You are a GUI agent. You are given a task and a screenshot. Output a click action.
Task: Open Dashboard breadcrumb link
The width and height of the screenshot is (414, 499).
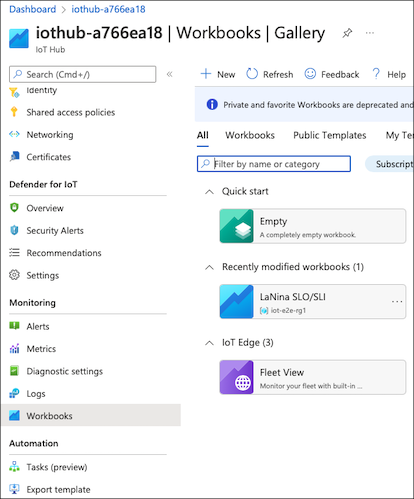[x=32, y=9]
